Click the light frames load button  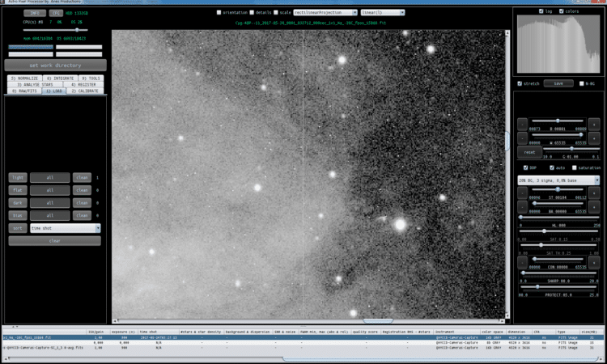[x=18, y=178]
